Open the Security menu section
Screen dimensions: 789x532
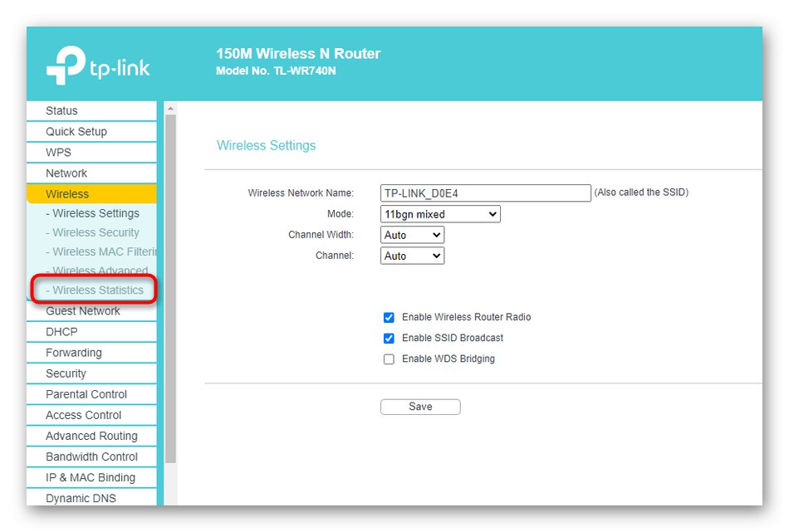point(91,373)
